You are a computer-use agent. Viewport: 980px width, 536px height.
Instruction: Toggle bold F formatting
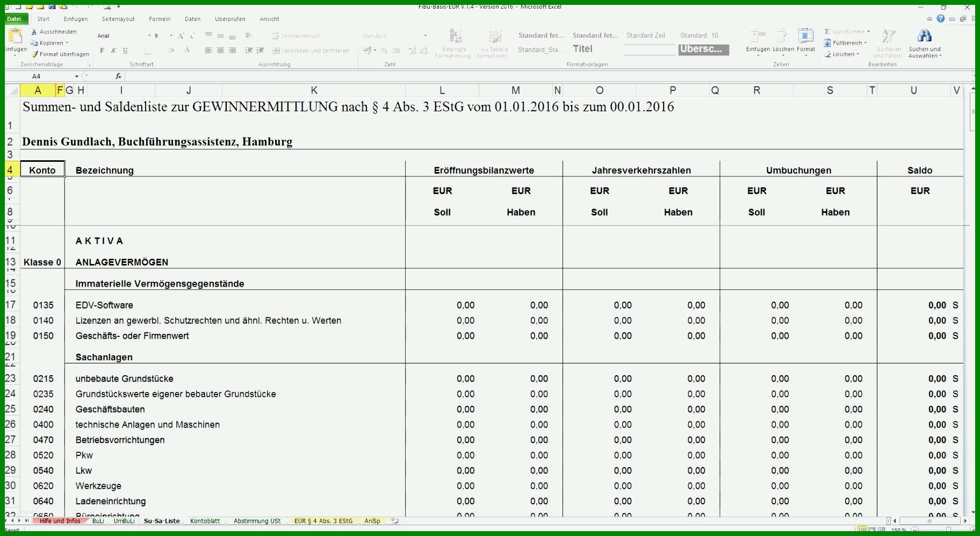pyautogui.click(x=102, y=51)
